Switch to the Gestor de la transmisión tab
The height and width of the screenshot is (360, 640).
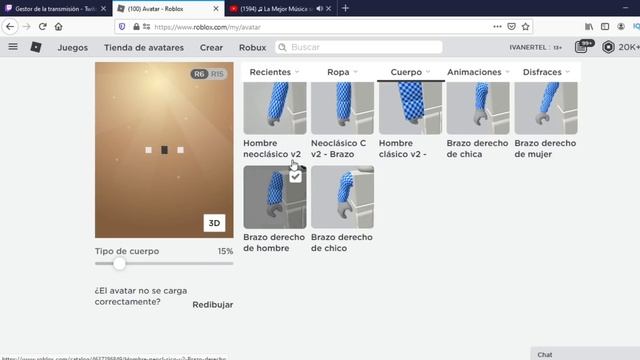[x=56, y=9]
